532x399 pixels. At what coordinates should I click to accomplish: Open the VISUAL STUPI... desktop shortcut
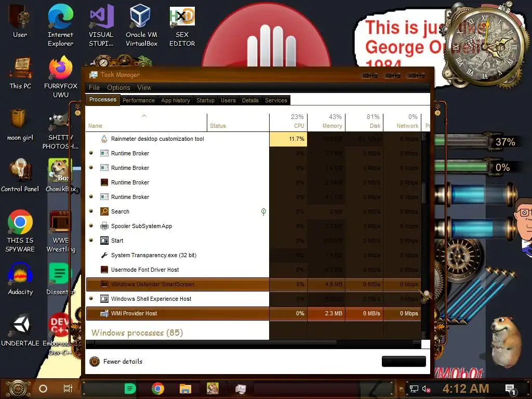pyautogui.click(x=101, y=25)
